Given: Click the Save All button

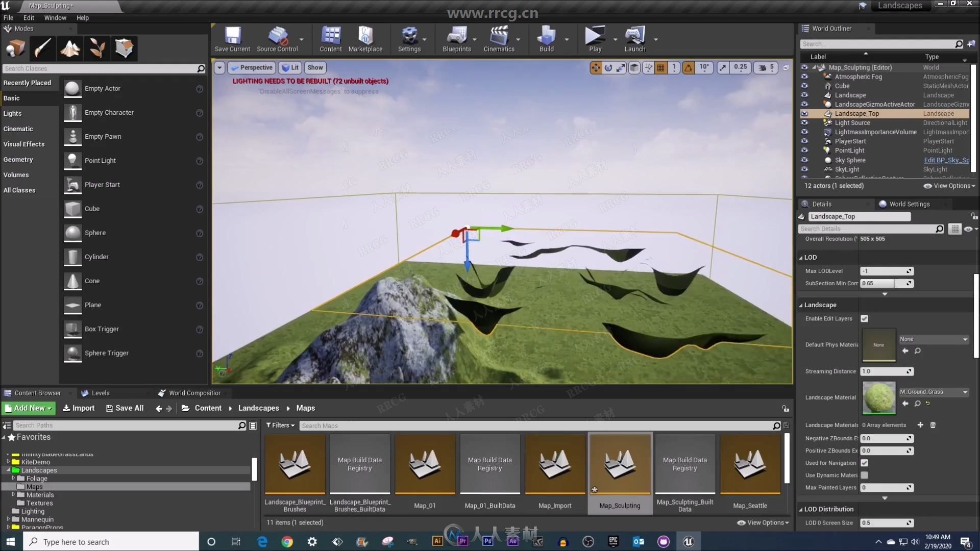Looking at the screenshot, I should tap(125, 408).
